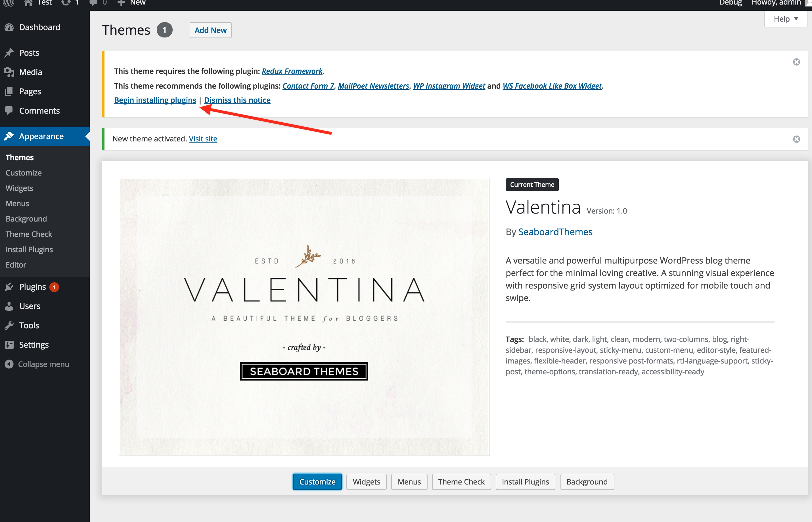This screenshot has width=812, height=522.
Task: Click the Visit site link
Action: click(x=203, y=139)
